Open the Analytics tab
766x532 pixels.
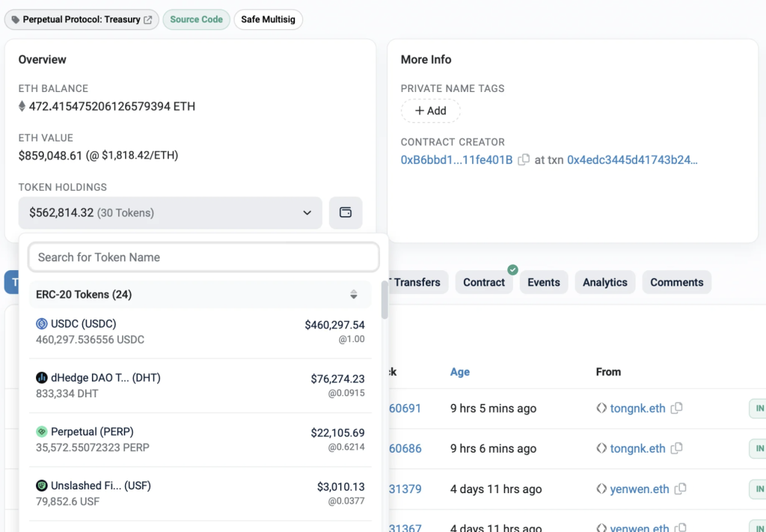click(604, 282)
